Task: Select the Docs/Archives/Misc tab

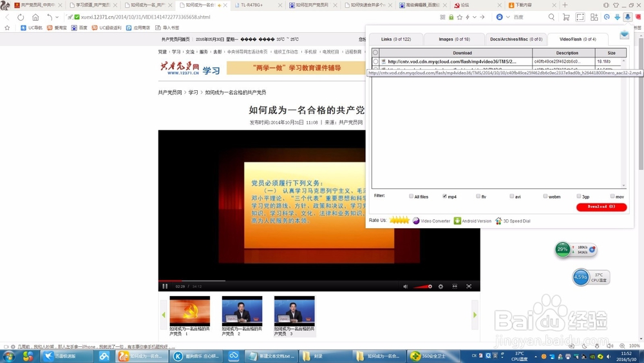Action: (x=516, y=39)
